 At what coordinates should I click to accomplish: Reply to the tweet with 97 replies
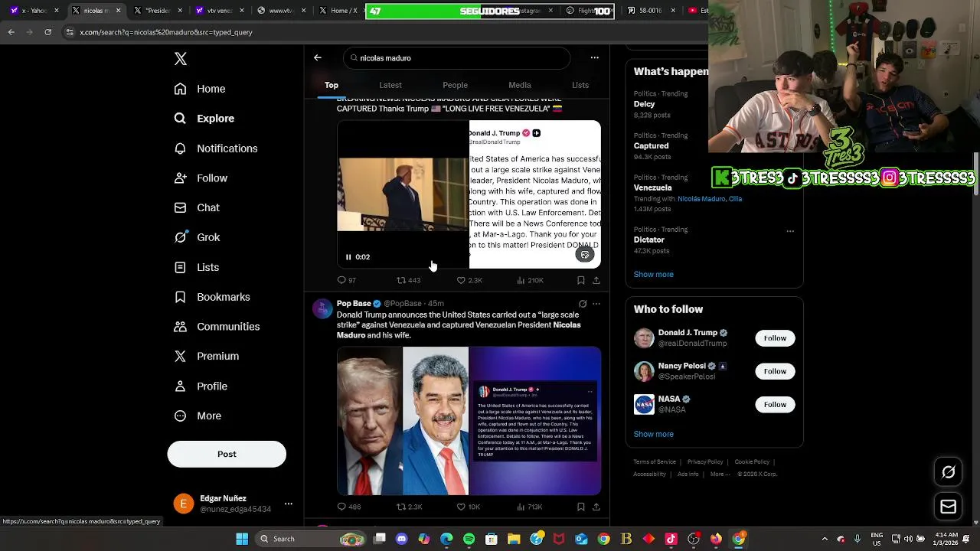(347, 280)
